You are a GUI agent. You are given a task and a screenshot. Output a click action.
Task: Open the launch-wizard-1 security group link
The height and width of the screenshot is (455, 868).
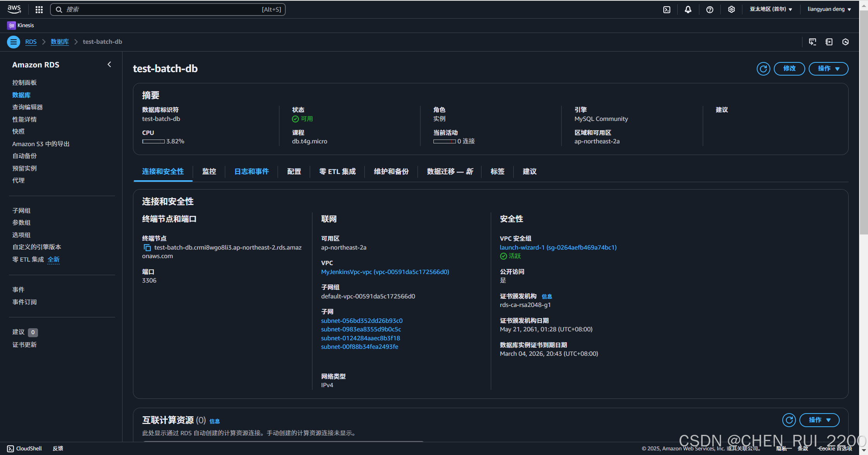558,247
